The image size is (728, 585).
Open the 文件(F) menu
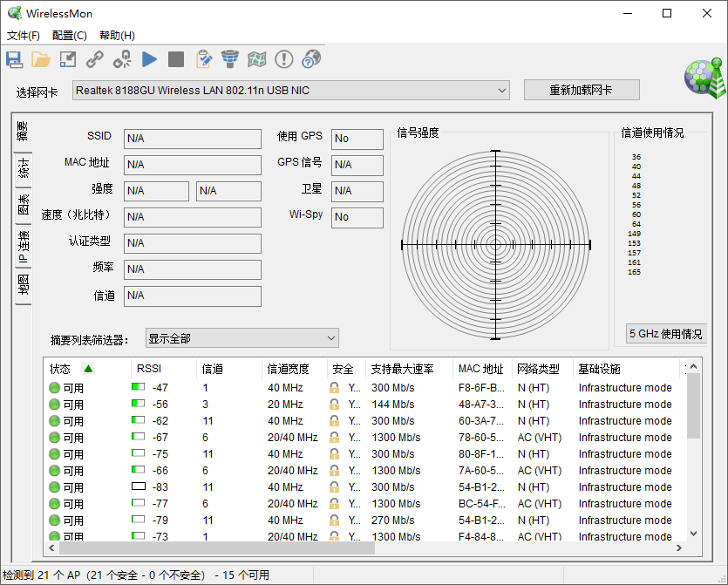coord(24,35)
